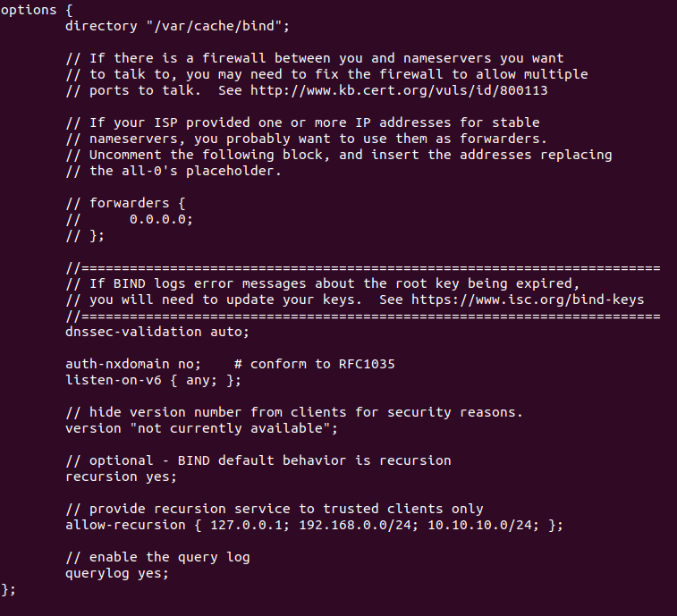
Task: Click the commented "forwarders {" line
Action: (x=125, y=203)
